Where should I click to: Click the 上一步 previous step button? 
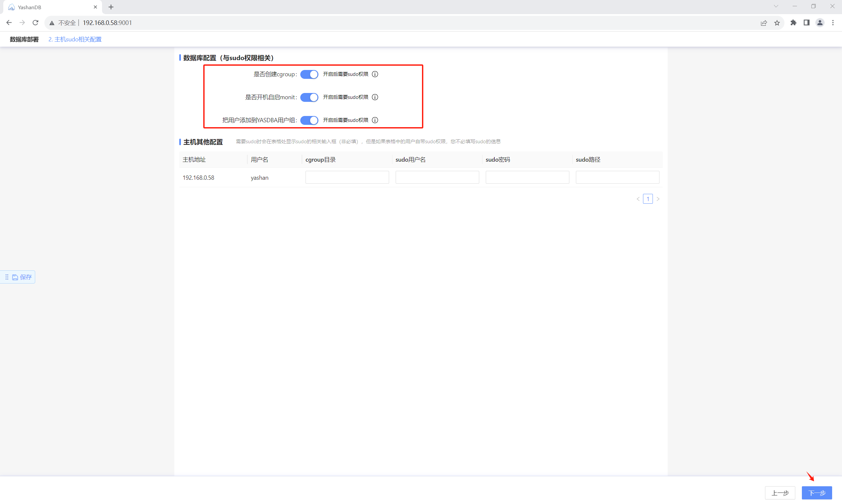780,493
